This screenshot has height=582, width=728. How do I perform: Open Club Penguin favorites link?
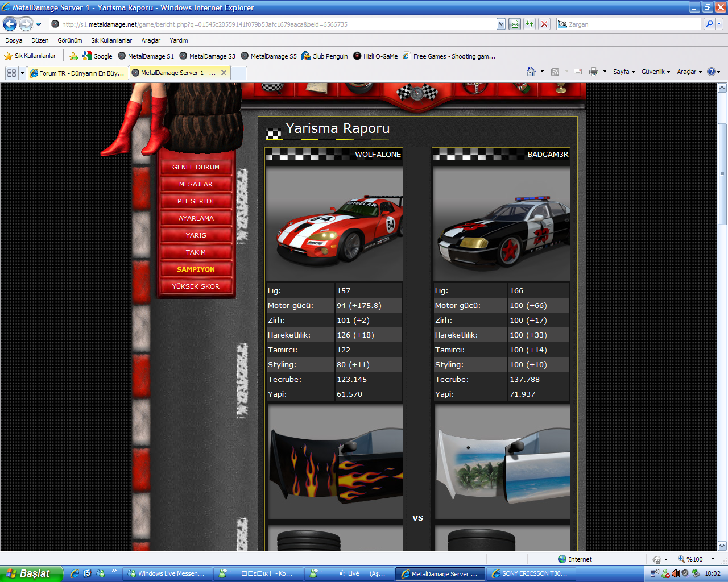point(325,56)
